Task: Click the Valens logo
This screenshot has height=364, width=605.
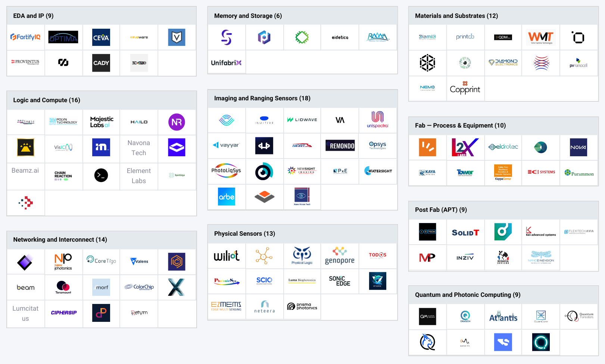Action: click(x=139, y=261)
